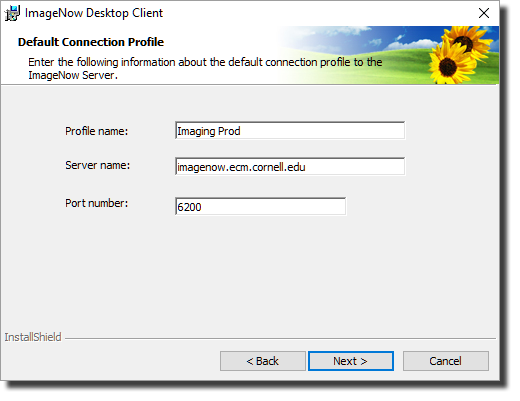This screenshot has height=401, width=520.
Task: Go back with the < Back button
Action: pyautogui.click(x=262, y=361)
